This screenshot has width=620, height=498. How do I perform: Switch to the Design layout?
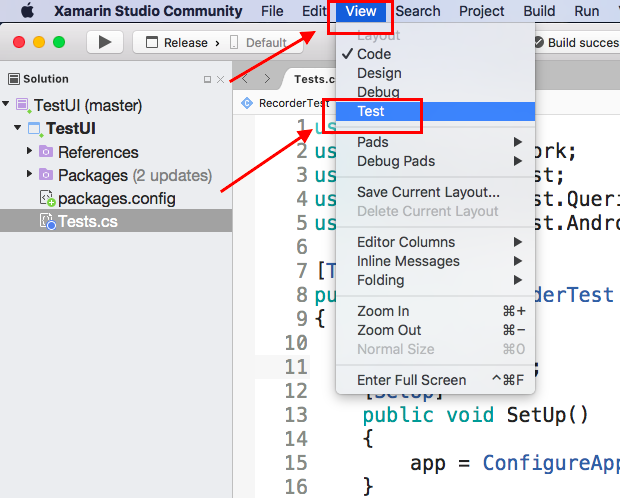435,73
